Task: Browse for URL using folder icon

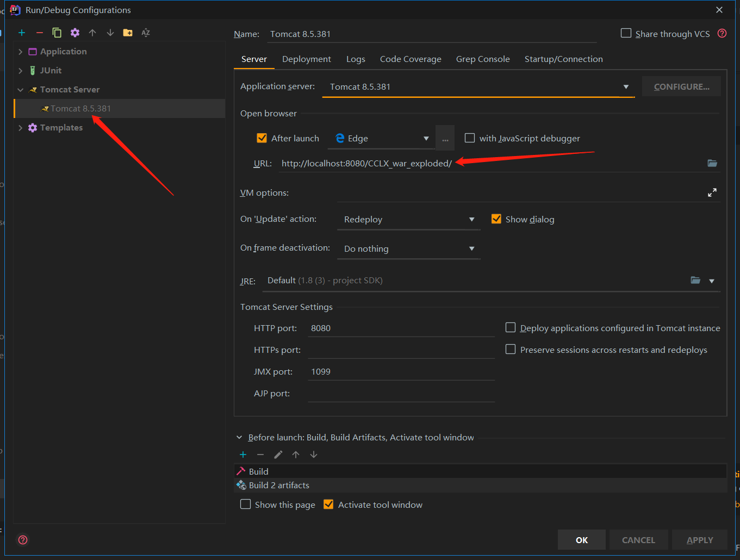Action: coord(712,163)
